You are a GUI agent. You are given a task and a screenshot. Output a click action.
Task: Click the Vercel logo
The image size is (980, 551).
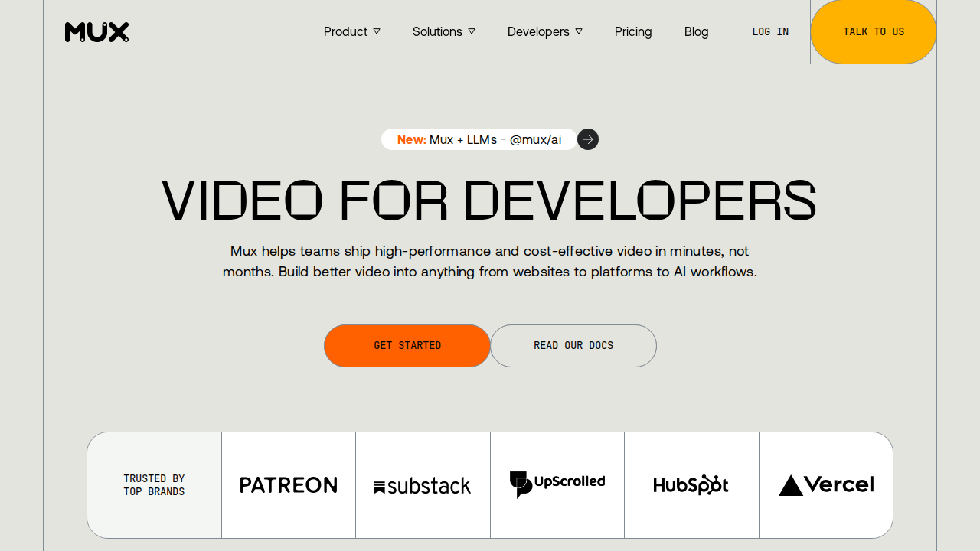826,485
